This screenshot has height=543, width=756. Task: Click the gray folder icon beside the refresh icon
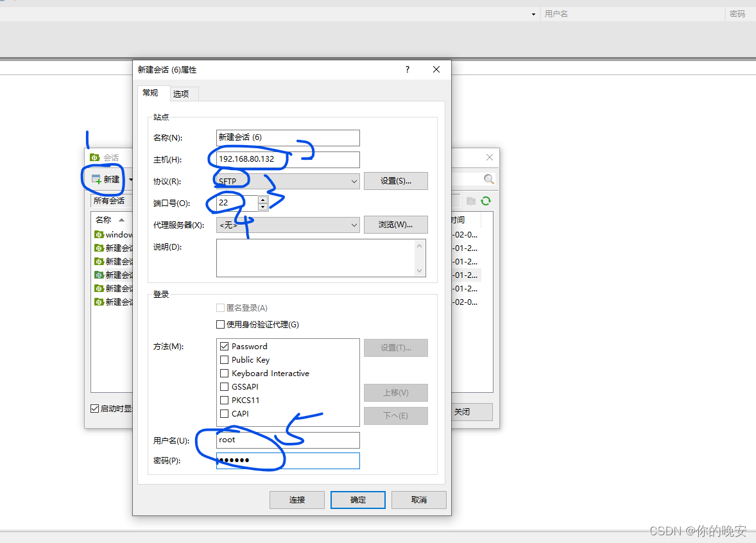click(471, 201)
